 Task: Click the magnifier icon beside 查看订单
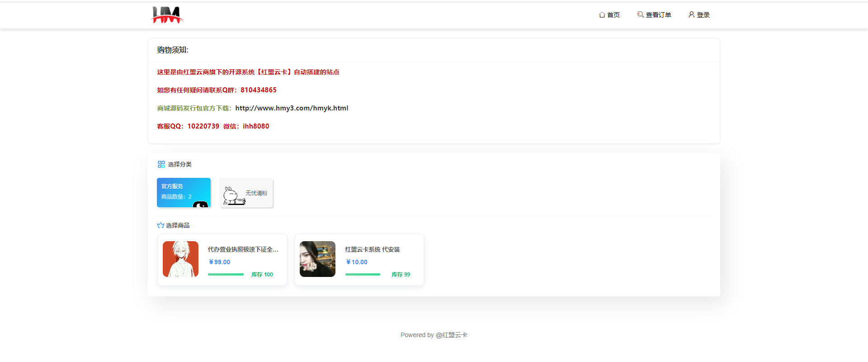(640, 14)
